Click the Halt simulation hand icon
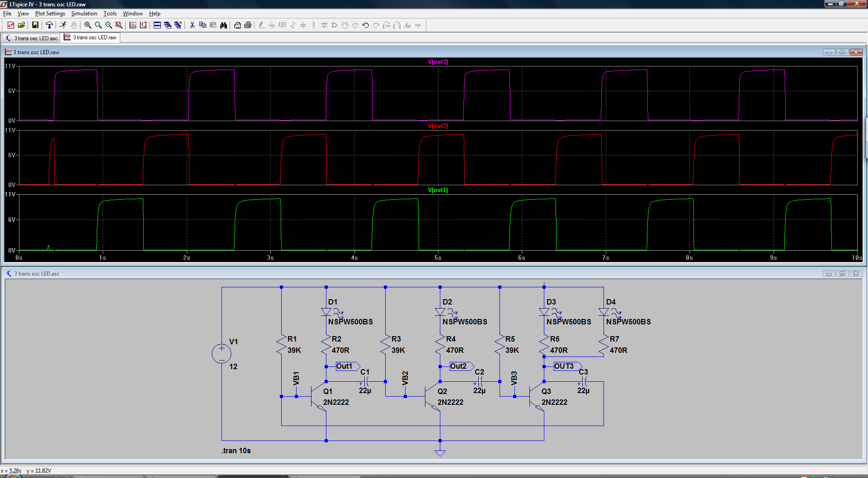 point(74,25)
